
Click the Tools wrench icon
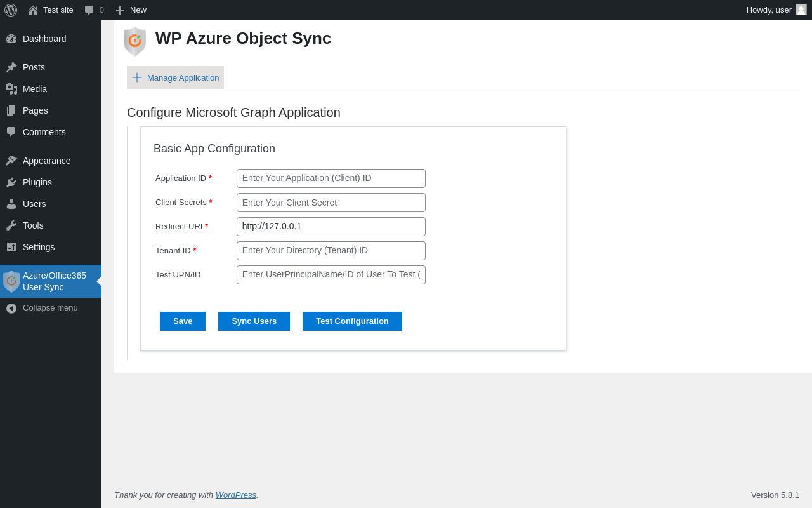coord(11,225)
